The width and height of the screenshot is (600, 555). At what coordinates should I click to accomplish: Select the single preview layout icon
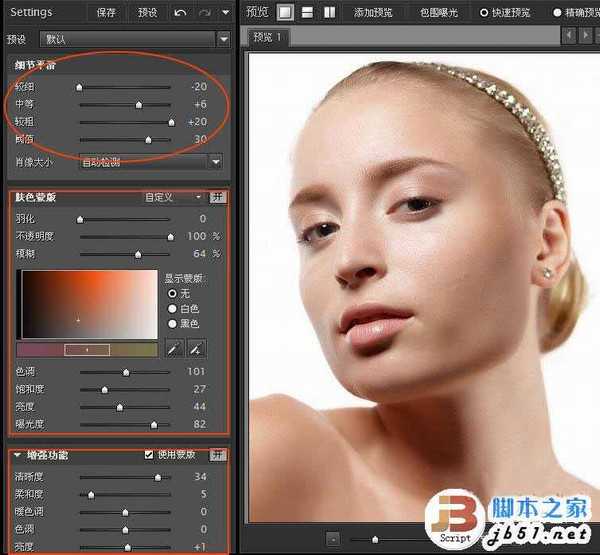coord(285,13)
